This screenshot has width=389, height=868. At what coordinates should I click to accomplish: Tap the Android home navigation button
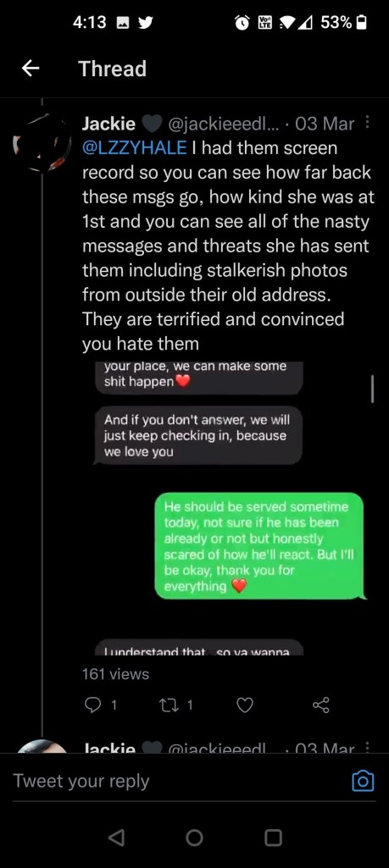[195, 838]
